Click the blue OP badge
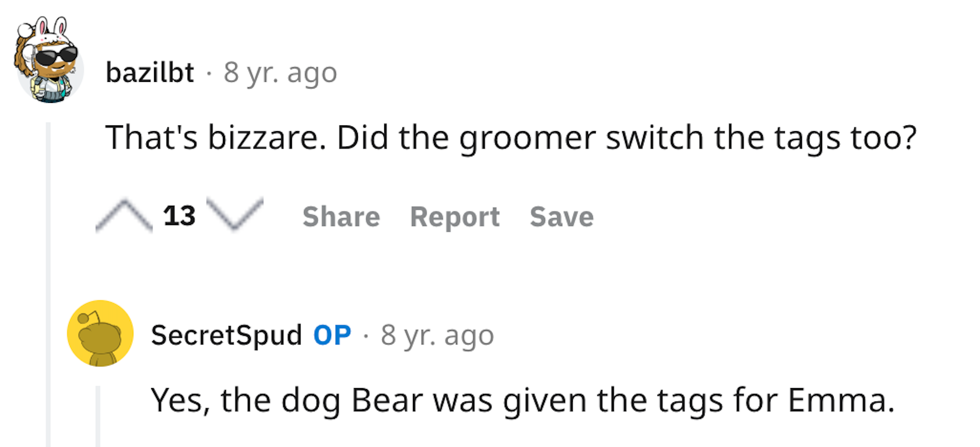The image size is (980, 447). tap(332, 335)
